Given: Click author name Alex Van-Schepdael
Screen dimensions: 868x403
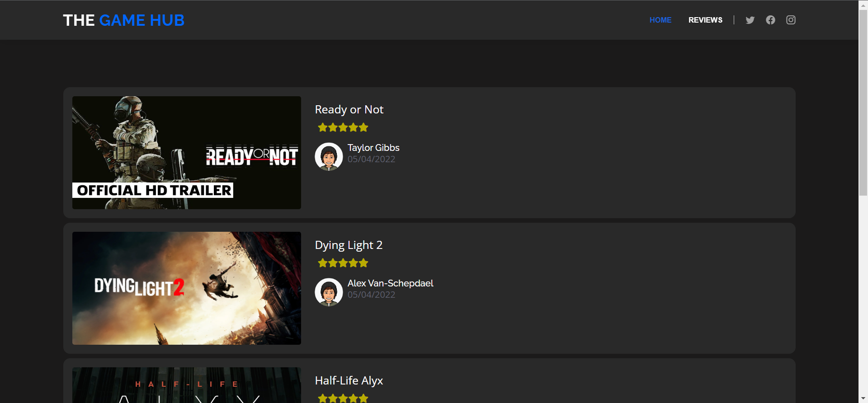Looking at the screenshot, I should coord(390,283).
